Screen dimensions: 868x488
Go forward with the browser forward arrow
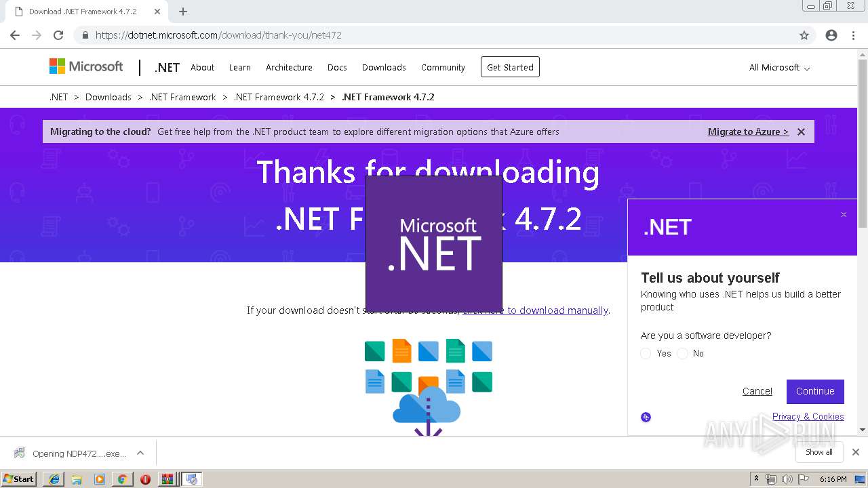tap(37, 35)
